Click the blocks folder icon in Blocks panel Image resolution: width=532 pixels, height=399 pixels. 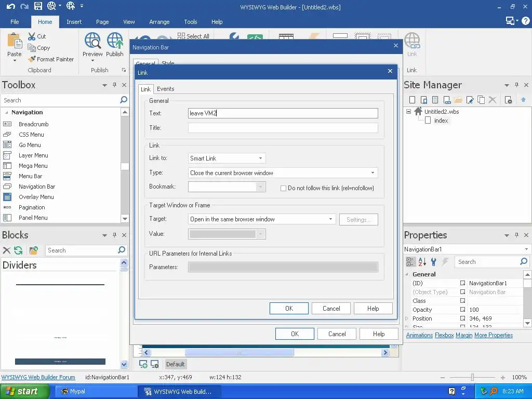point(34,250)
